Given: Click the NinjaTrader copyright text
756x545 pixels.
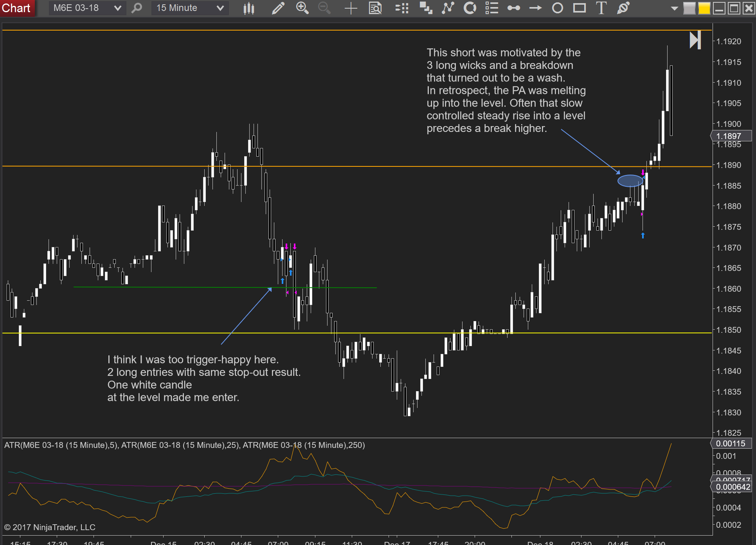Looking at the screenshot, I should pyautogui.click(x=50, y=527).
